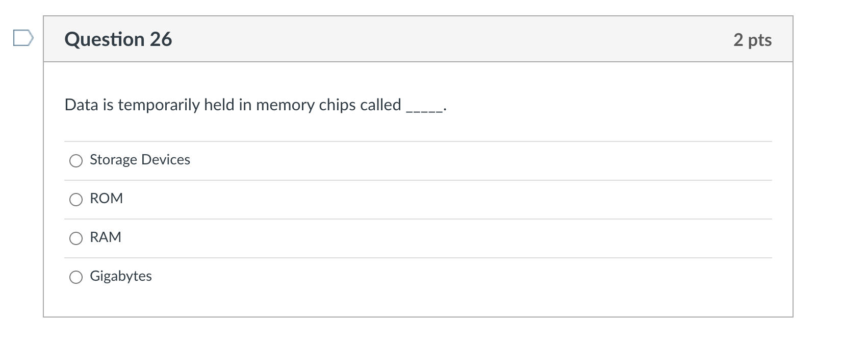Select the ROM answer option

(76, 199)
